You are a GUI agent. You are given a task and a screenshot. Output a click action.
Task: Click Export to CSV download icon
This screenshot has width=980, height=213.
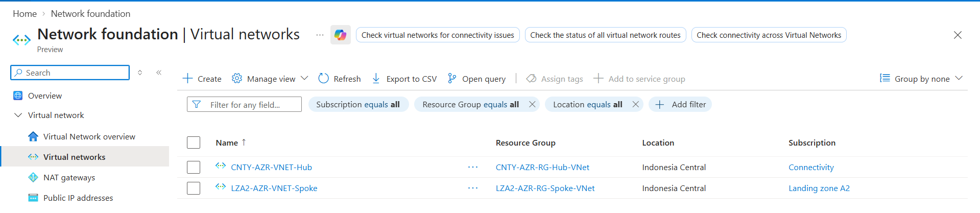tap(376, 79)
